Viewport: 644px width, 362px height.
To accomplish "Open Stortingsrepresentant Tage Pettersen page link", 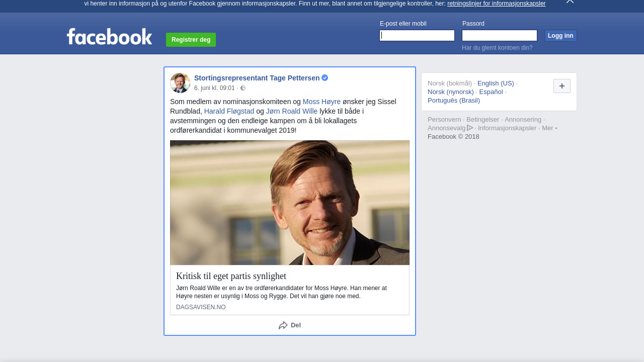I will point(257,78).
